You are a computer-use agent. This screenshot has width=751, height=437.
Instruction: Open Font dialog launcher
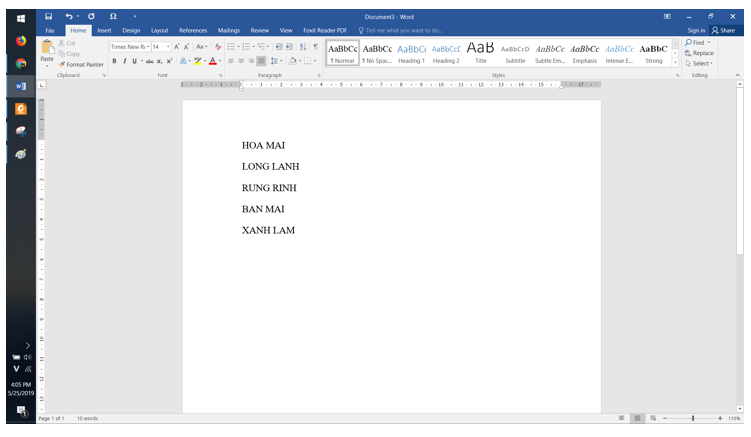coord(221,75)
